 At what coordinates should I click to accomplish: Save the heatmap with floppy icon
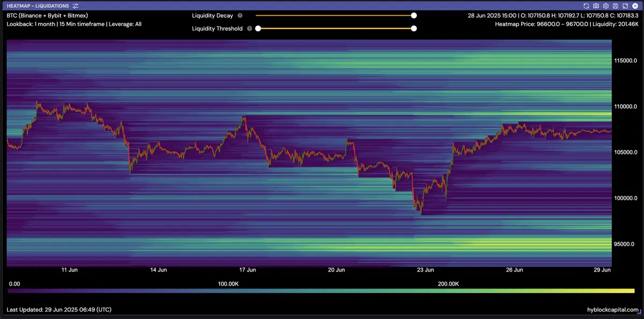[x=615, y=6]
